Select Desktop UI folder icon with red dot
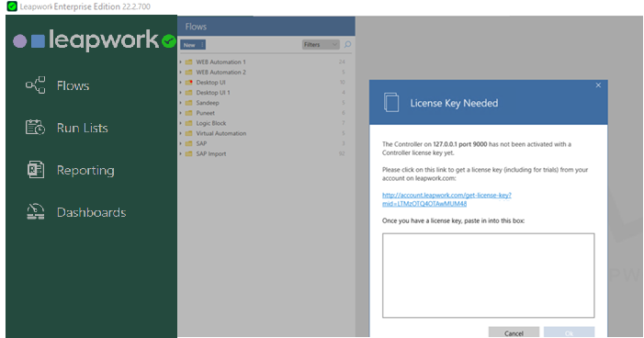The width and height of the screenshot is (644, 338). point(189,83)
